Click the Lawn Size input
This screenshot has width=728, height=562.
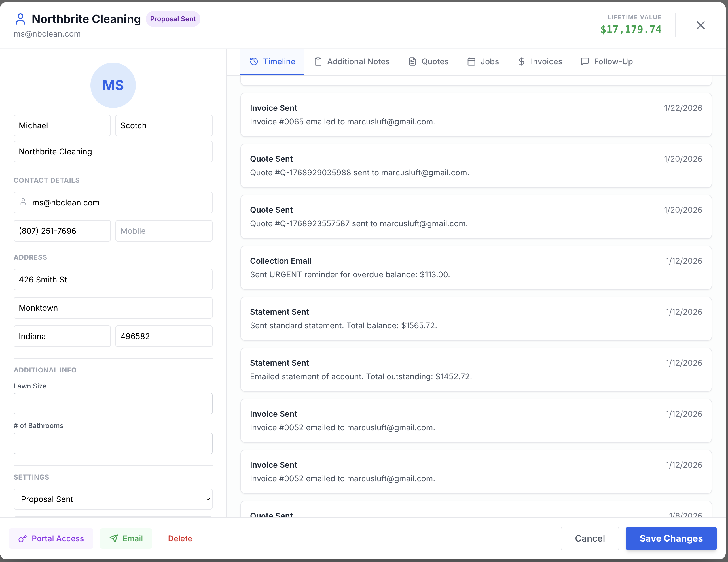pyautogui.click(x=113, y=404)
